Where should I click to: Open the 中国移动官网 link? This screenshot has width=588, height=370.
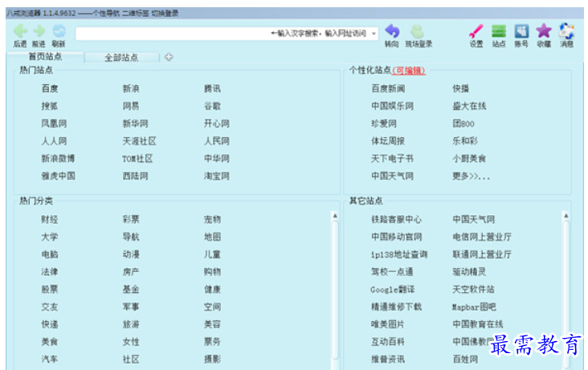[x=396, y=237]
